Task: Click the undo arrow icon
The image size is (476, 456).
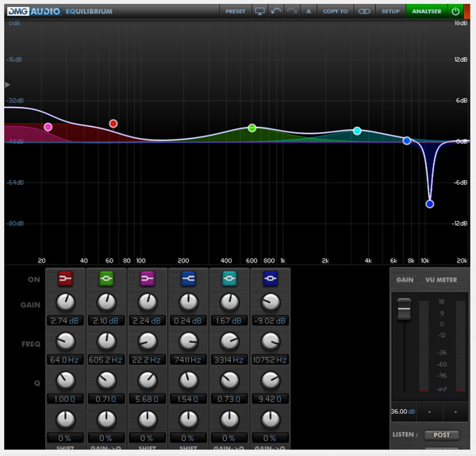Action: tap(275, 12)
